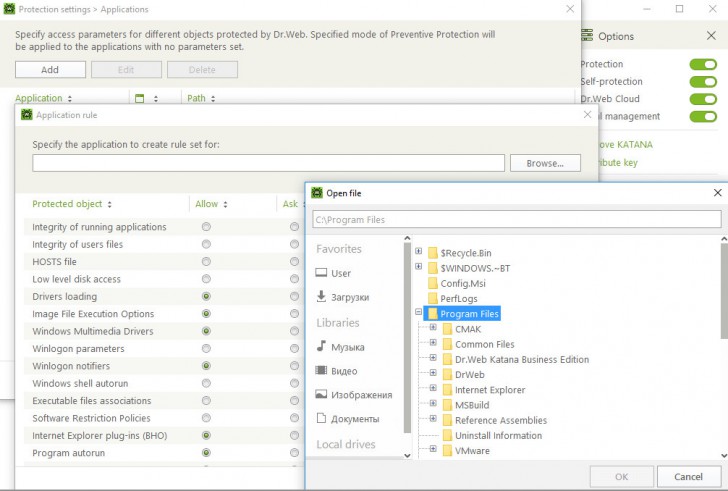
Task: Click the User icon in Favorites
Action: point(322,273)
